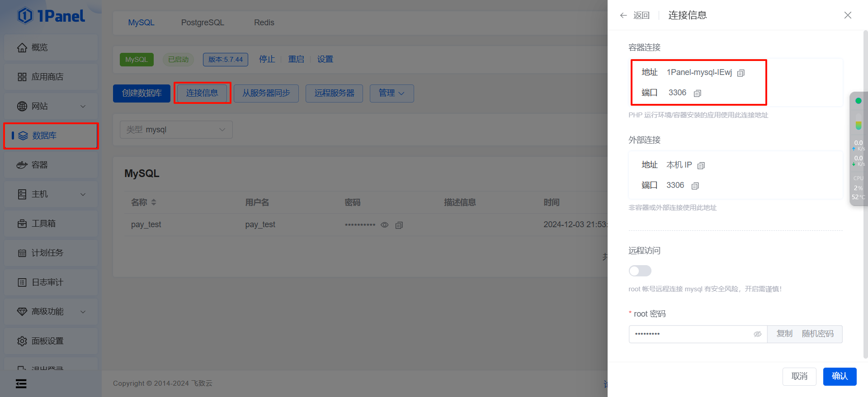The image size is (868, 397).
Task: Click 重启 to restart MySQL
Action: (296, 59)
